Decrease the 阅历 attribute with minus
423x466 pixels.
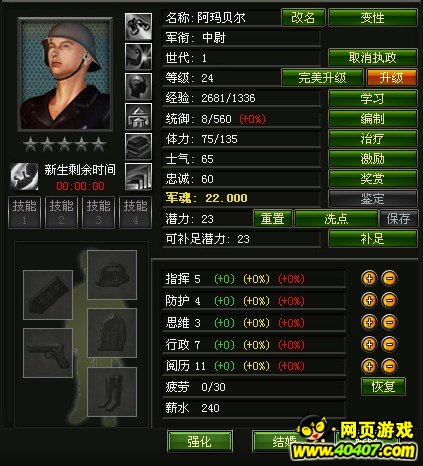(389, 366)
